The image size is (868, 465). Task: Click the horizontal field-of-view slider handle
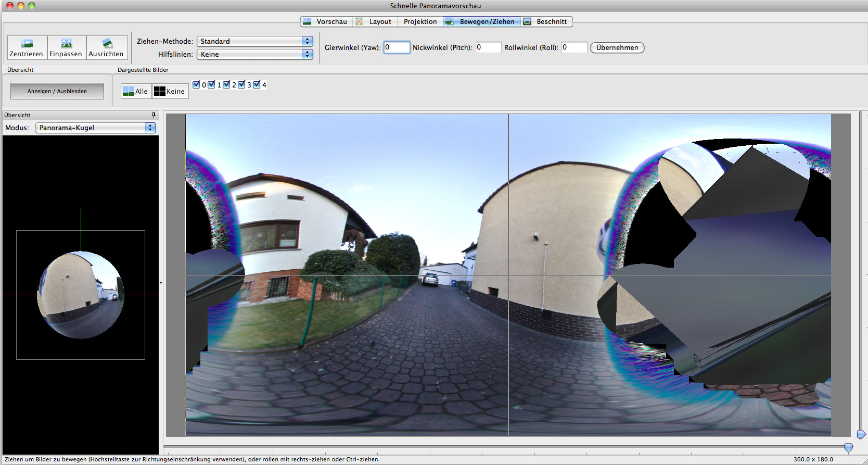pos(848,447)
